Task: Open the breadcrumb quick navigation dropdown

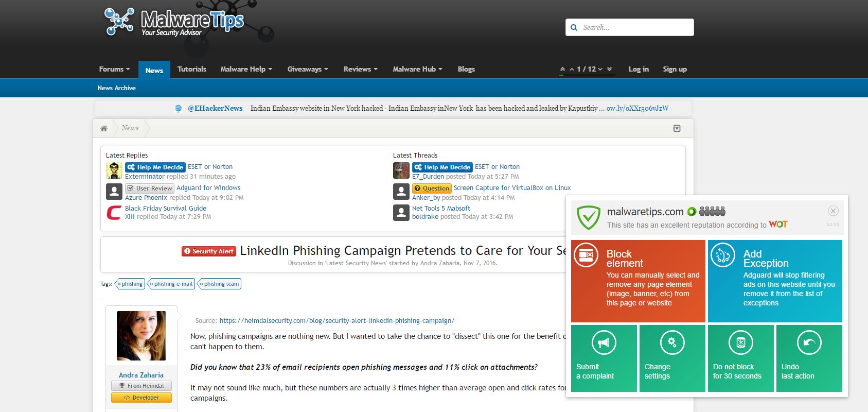Action: [x=677, y=128]
